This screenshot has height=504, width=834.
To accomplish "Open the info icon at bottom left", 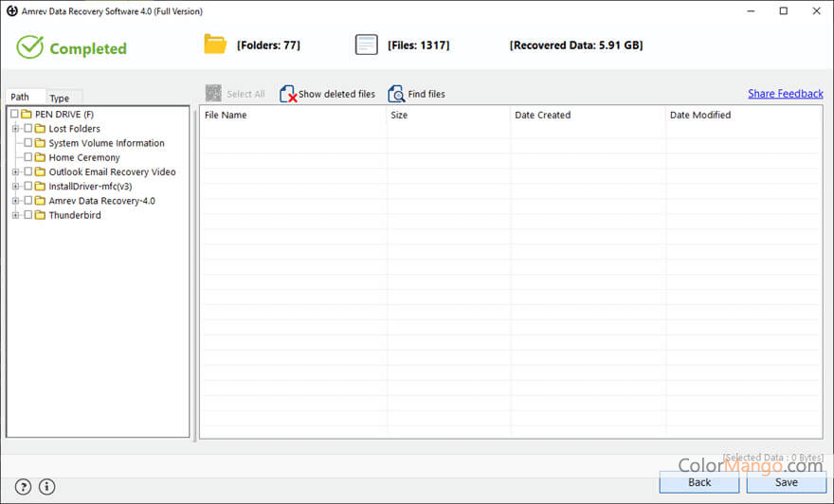I will [46, 487].
